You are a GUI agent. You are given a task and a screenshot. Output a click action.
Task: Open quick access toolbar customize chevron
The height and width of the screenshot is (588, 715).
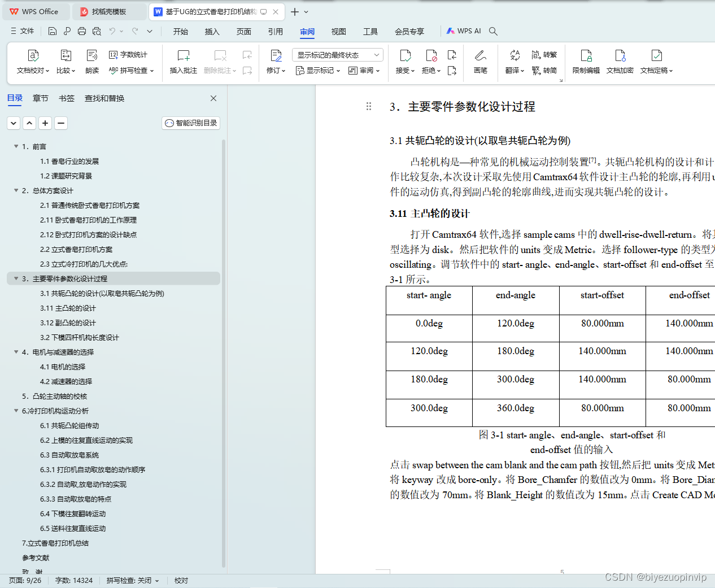tap(150, 31)
